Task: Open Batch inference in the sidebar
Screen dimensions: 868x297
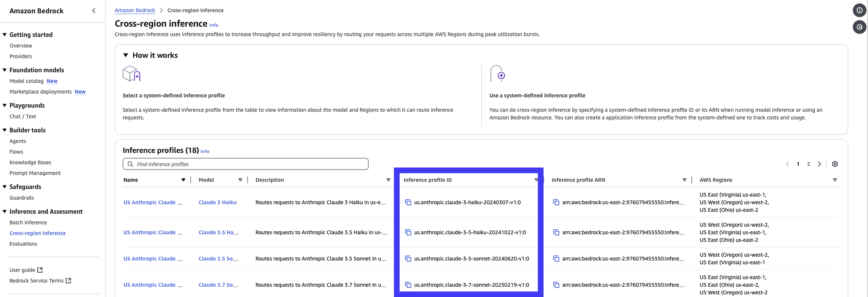Action: (x=28, y=222)
